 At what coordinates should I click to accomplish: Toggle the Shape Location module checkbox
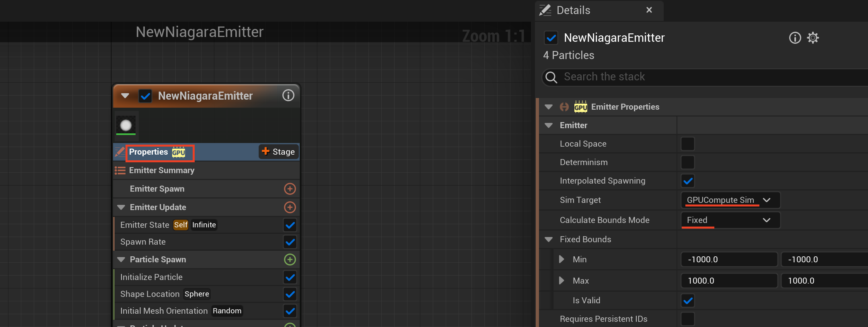click(290, 294)
